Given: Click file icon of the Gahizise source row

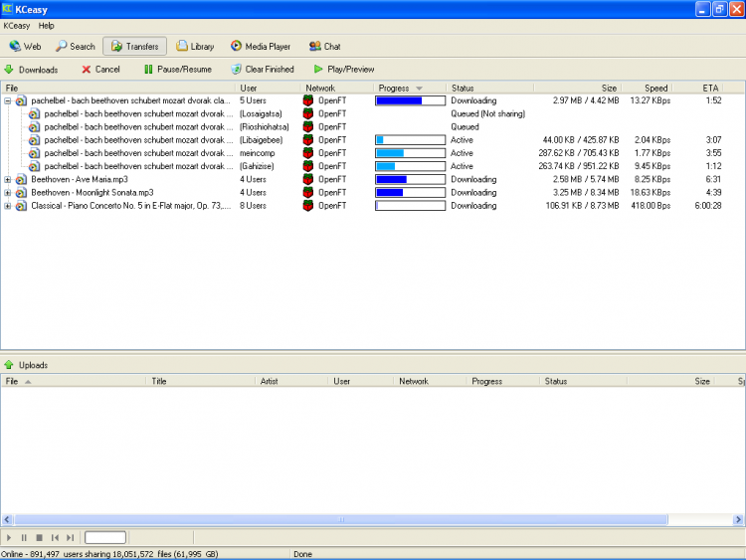Looking at the screenshot, I should pos(34,166).
